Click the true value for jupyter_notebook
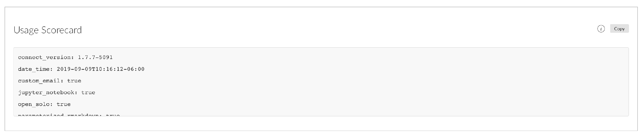 pyautogui.click(x=88, y=93)
